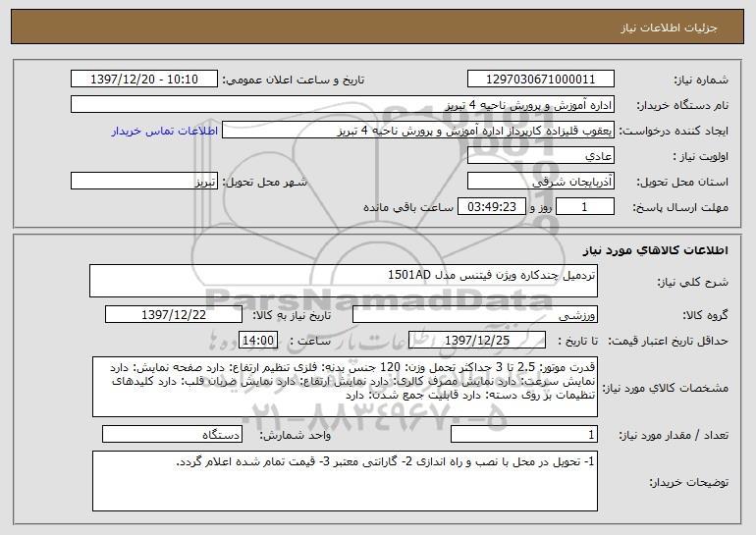Click the label شرح کلی نیاز
756x535 pixels.
pos(693,282)
